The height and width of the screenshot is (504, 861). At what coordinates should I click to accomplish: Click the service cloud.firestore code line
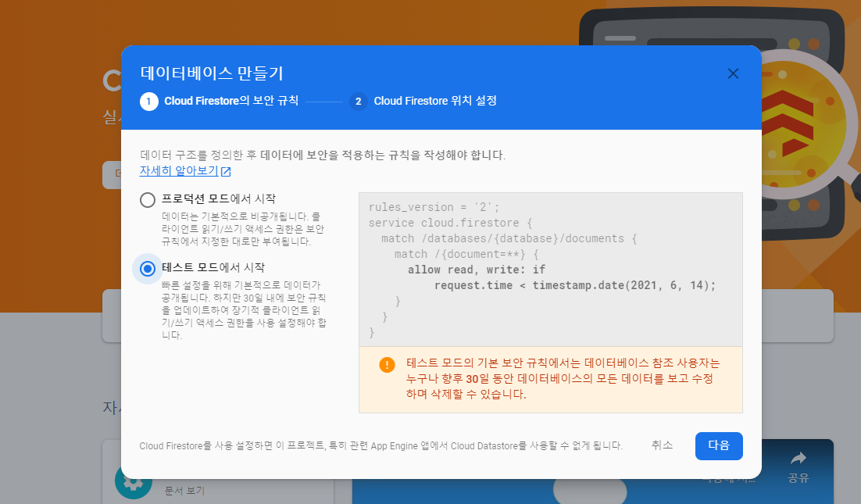450,223
